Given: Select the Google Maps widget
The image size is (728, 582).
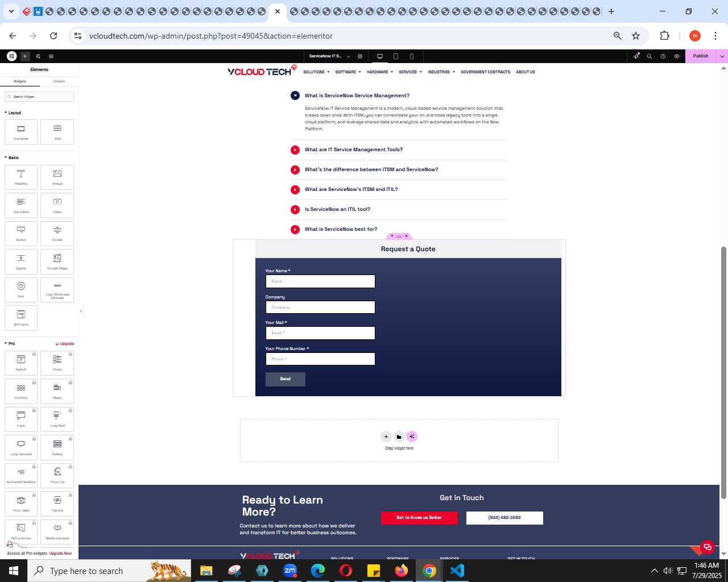Looking at the screenshot, I should 57,261.
